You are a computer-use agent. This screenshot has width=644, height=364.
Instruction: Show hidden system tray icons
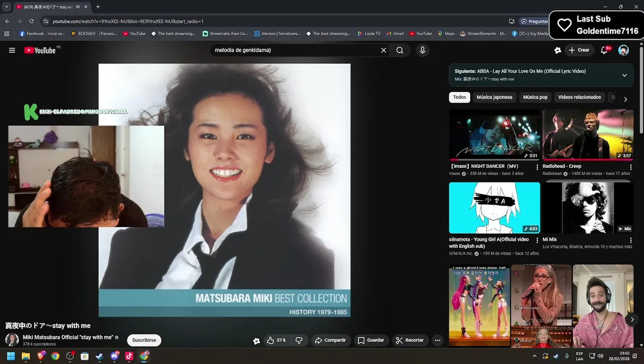534,356
